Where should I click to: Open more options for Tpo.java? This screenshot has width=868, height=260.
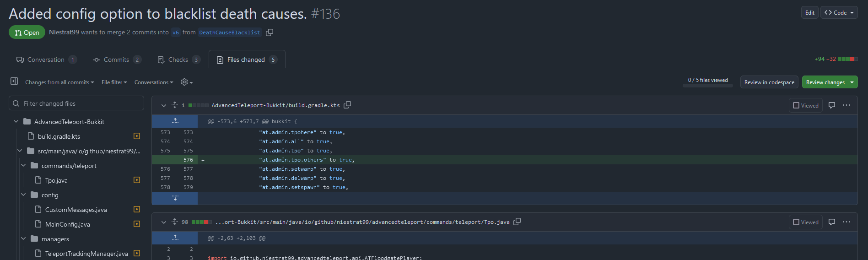(x=846, y=222)
